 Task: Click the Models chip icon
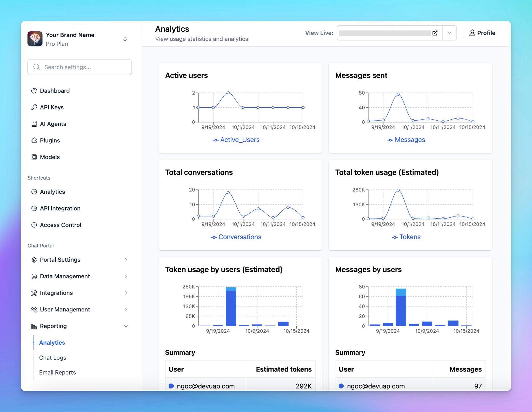(34, 157)
